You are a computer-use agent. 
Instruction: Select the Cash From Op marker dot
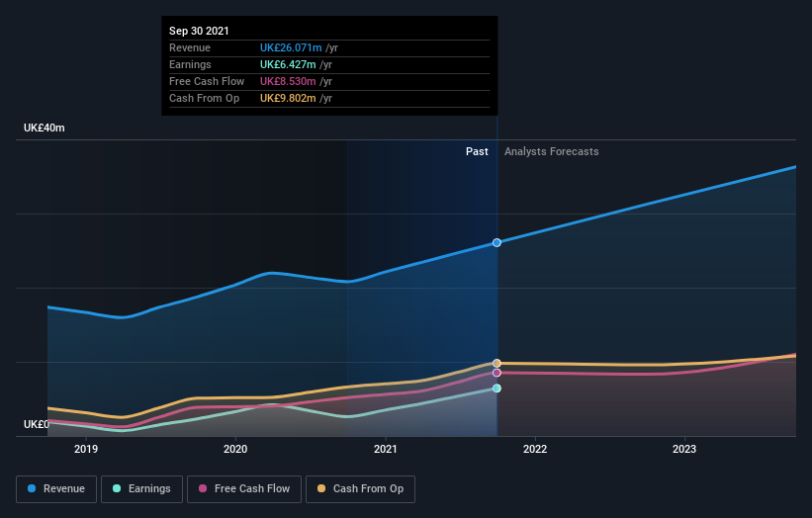[x=496, y=363]
